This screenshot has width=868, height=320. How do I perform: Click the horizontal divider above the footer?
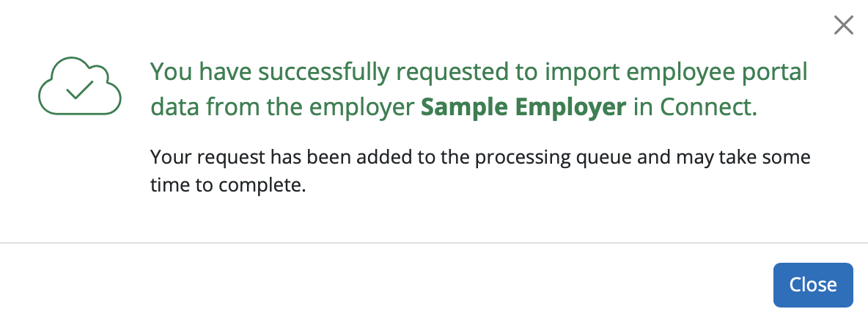point(434,242)
